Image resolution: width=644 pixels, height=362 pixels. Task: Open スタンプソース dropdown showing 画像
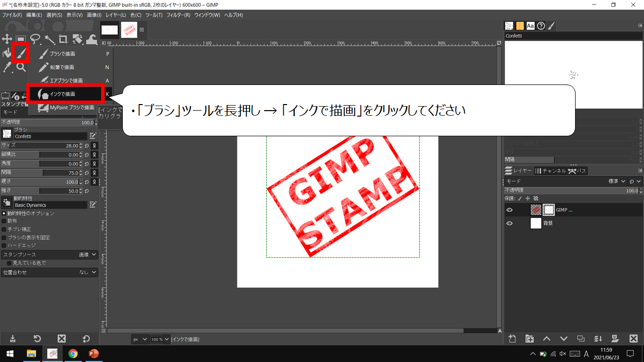[49, 255]
